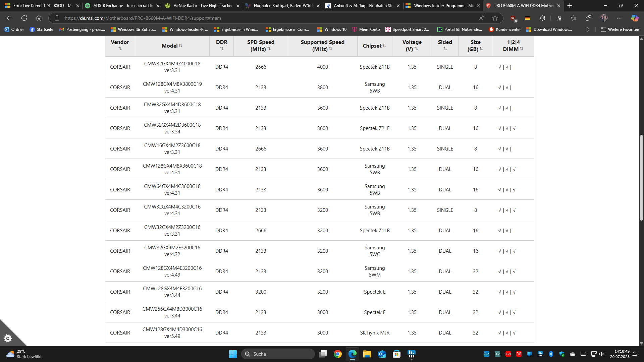Navigate back to previous page
The height and width of the screenshot is (362, 644).
pyautogui.click(x=9, y=18)
